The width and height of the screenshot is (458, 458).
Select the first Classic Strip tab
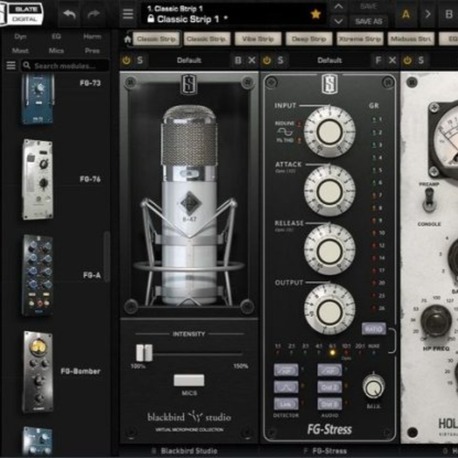156,39
